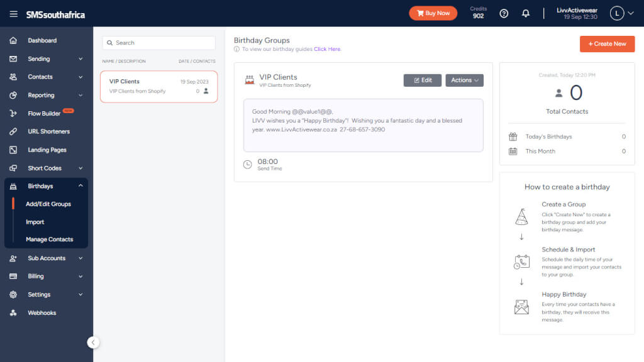Open the birthday guides Click Here link
644x362 pixels.
(327, 49)
